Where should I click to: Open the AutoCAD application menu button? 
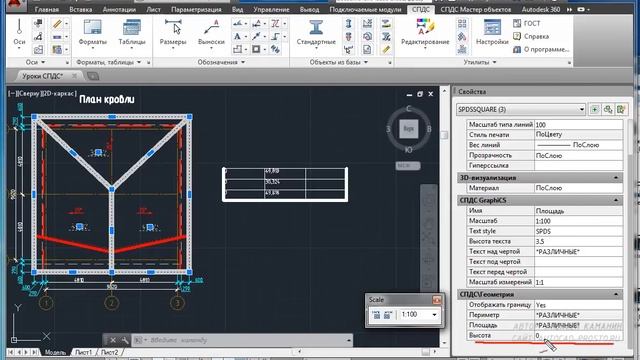16,5
